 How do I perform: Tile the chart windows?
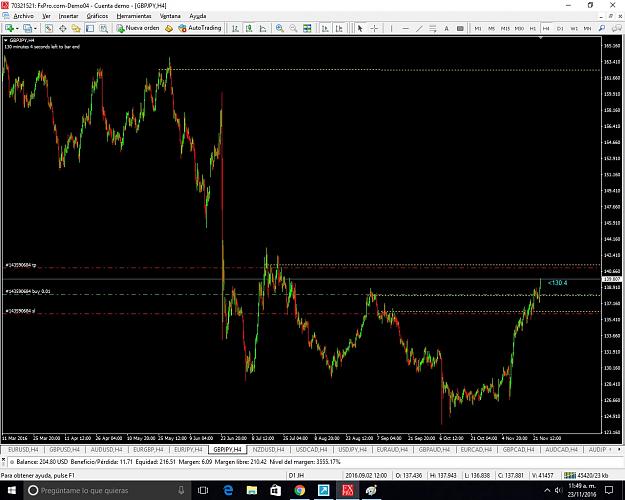tap(307, 28)
